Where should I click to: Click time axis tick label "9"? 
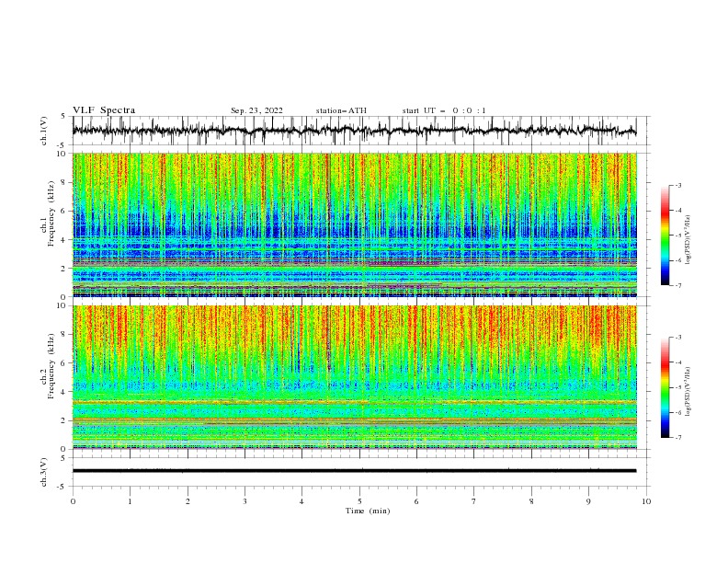tap(588, 501)
